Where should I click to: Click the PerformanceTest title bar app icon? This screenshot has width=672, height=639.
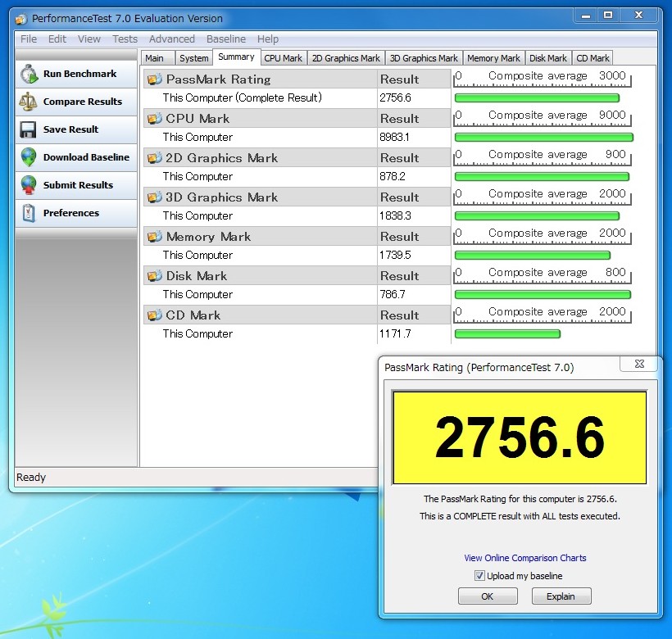tap(21, 19)
